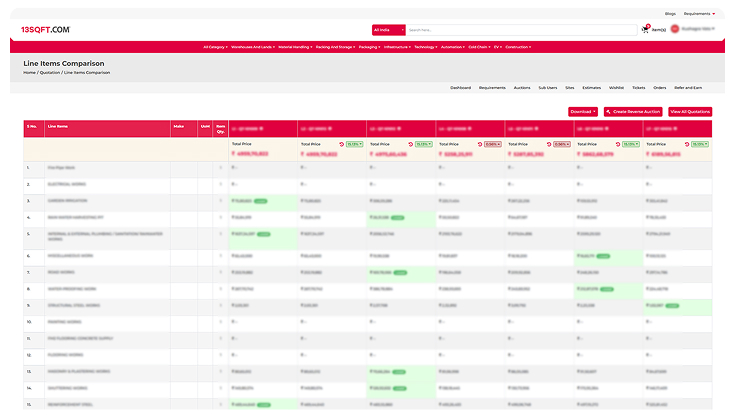Open the All India location dropdown
The height and width of the screenshot is (415, 740).
coord(388,30)
